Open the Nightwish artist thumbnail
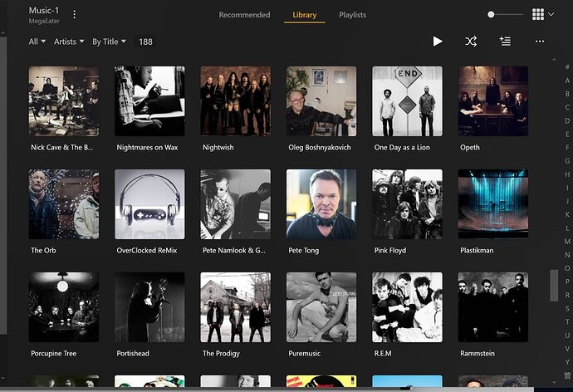This screenshot has height=392, width=573. click(x=235, y=101)
